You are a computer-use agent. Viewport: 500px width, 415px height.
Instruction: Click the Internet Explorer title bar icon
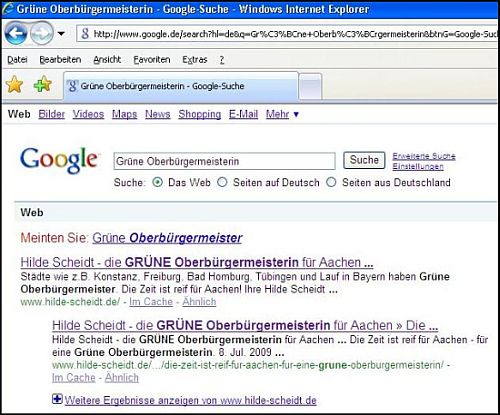(x=8, y=9)
